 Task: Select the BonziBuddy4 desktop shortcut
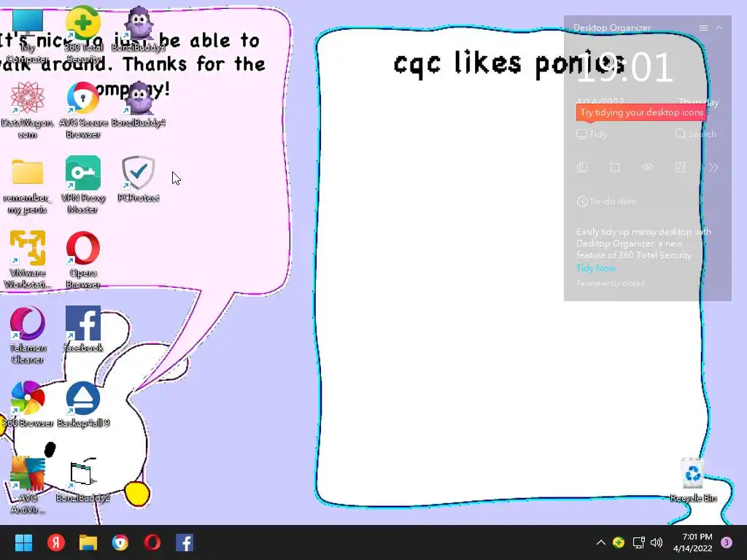pos(138,105)
